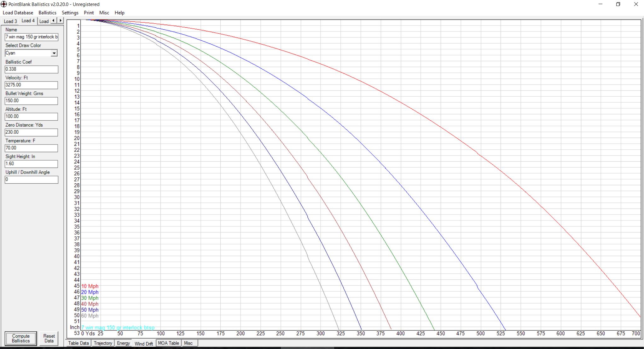Select the Load 4 tab
This screenshot has height=349, width=644.
28,20
